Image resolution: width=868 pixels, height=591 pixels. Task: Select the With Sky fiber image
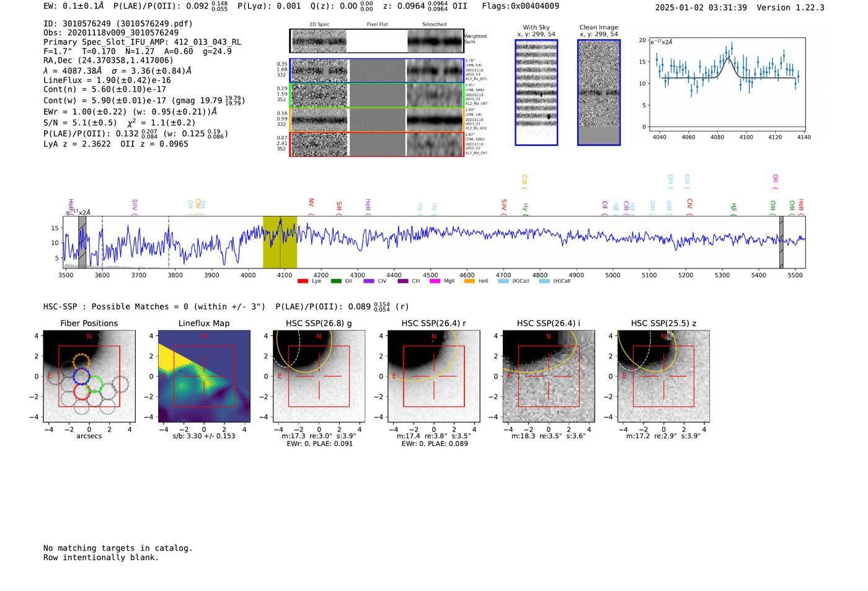pyautogui.click(x=536, y=92)
